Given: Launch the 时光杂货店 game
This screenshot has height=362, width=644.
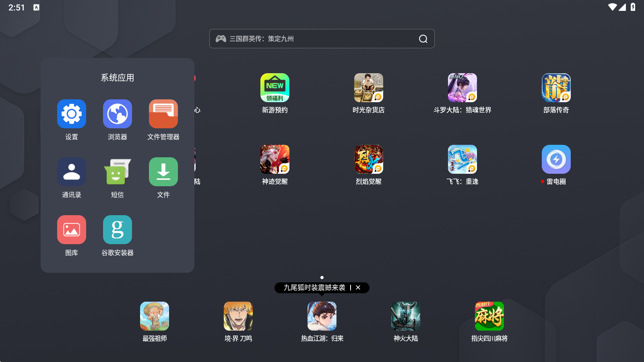Looking at the screenshot, I should tap(369, 88).
